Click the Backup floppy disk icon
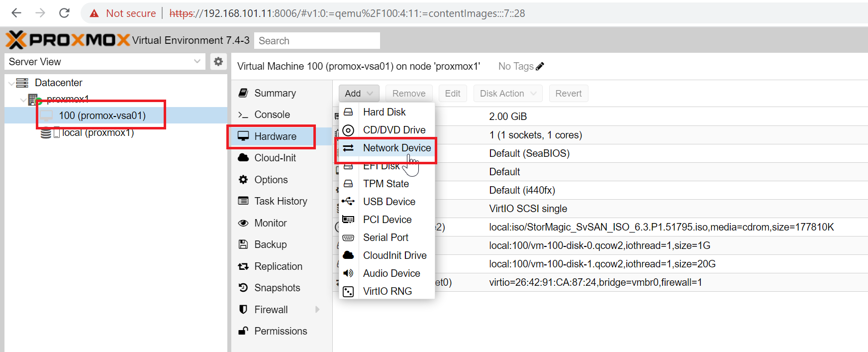The image size is (868, 352). (x=243, y=244)
